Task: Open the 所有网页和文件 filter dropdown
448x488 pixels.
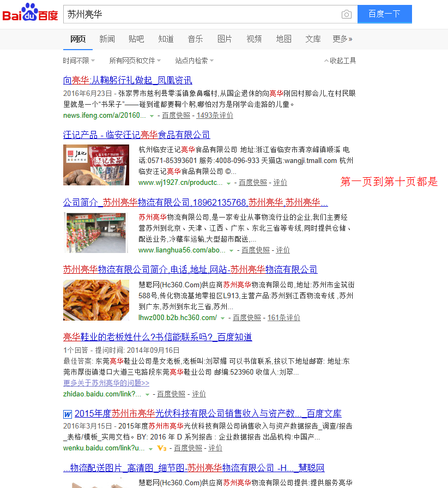Action: click(135, 61)
